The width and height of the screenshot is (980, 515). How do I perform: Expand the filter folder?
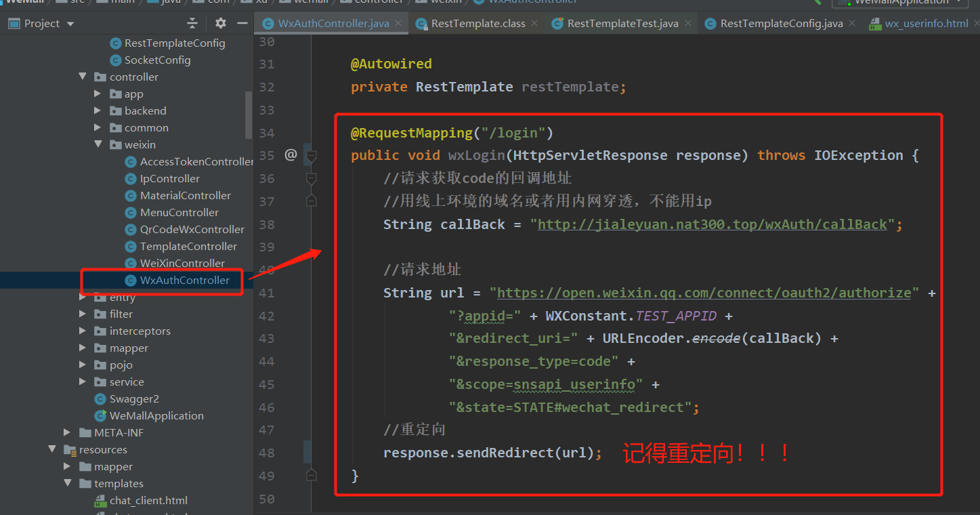[x=83, y=314]
